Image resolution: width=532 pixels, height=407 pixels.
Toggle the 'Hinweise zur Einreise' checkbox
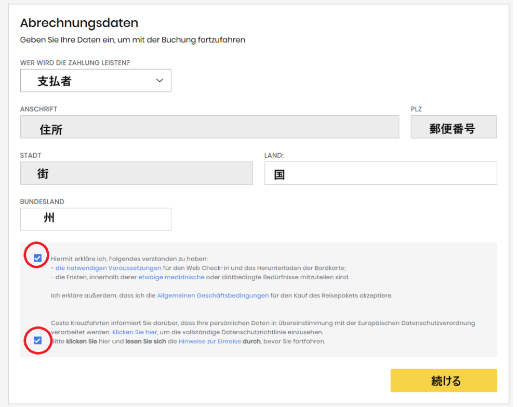(x=37, y=341)
